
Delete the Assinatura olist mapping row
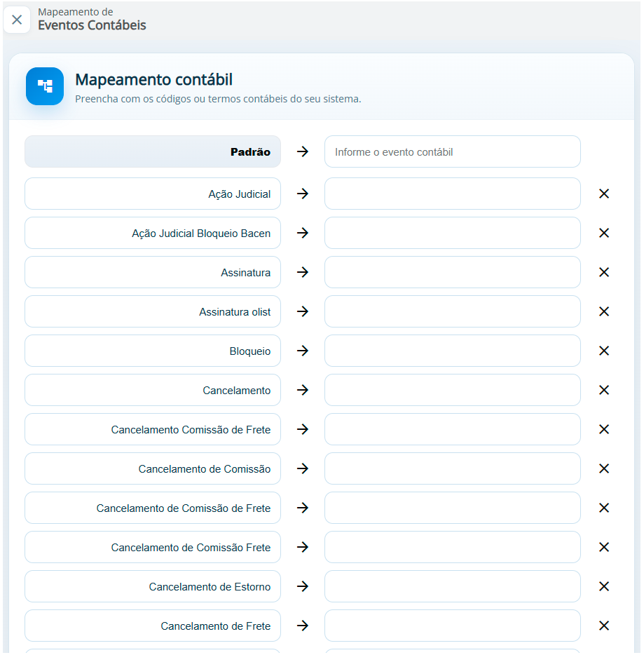(604, 311)
